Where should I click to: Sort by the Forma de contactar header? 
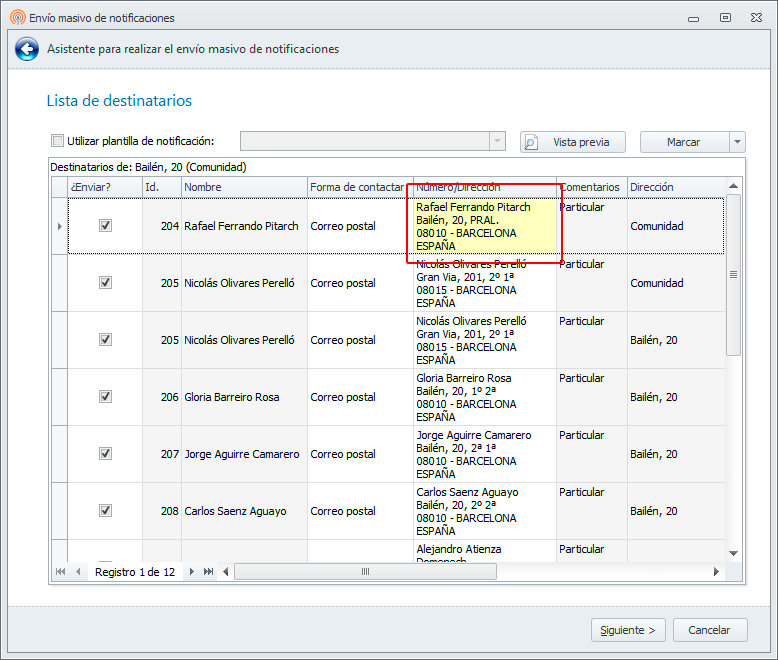click(358, 187)
